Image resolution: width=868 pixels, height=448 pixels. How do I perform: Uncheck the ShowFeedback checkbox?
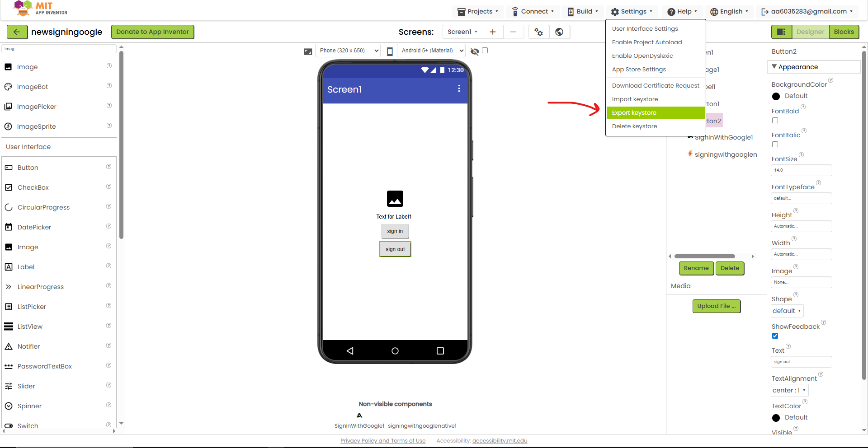pos(775,336)
